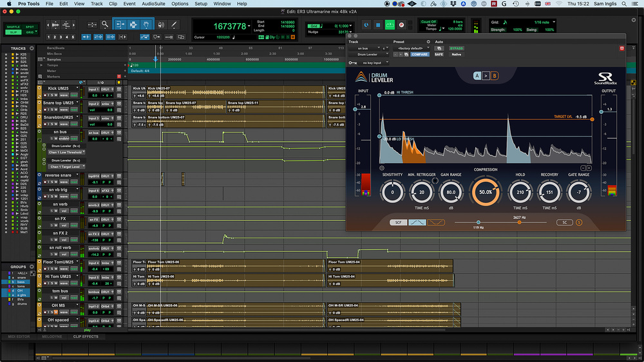Click the COMPARE button in plugin header
The width and height of the screenshot is (644, 362).
(x=420, y=55)
